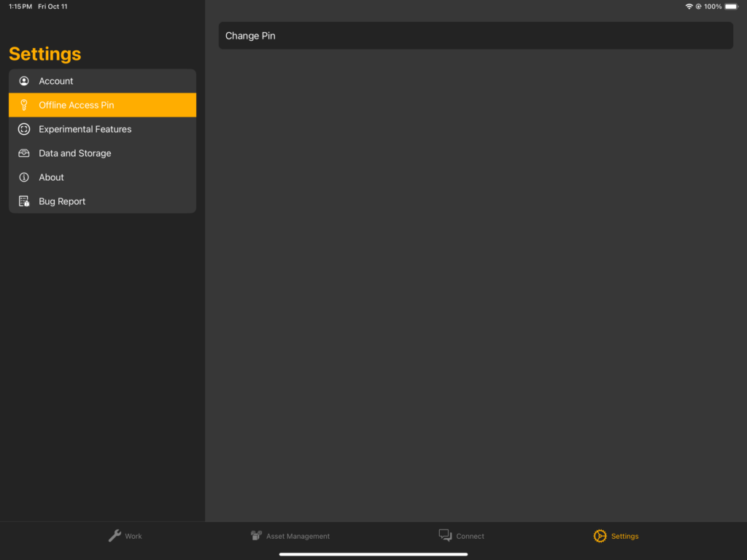Open the Connect tab
This screenshot has width=747, height=560.
(462, 535)
